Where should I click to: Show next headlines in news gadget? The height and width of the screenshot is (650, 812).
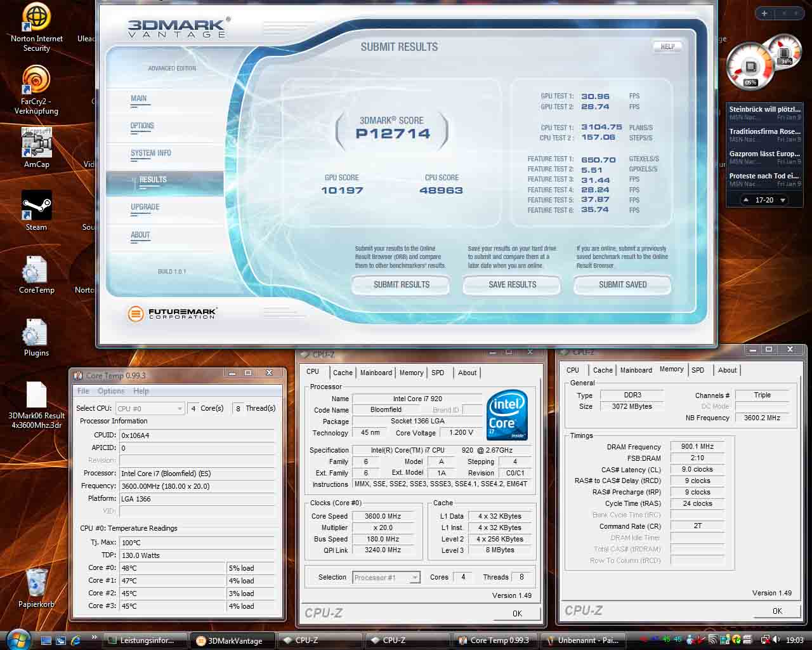tap(782, 200)
